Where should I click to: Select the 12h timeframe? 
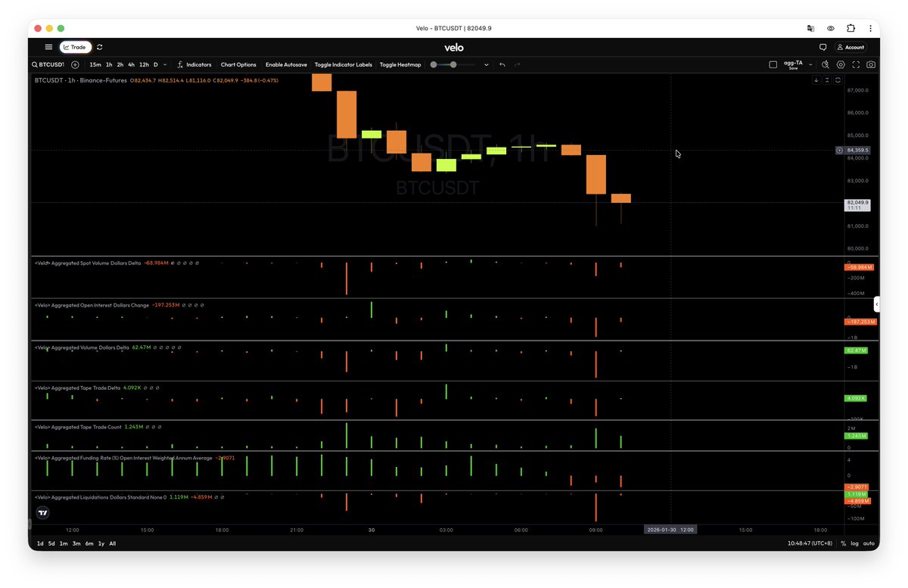(x=144, y=65)
